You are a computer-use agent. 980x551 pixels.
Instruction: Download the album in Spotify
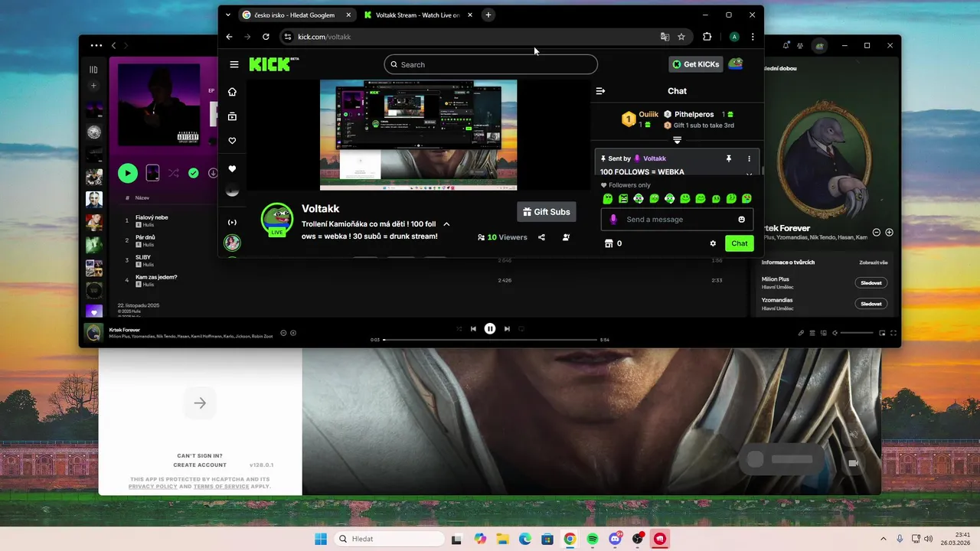point(213,174)
